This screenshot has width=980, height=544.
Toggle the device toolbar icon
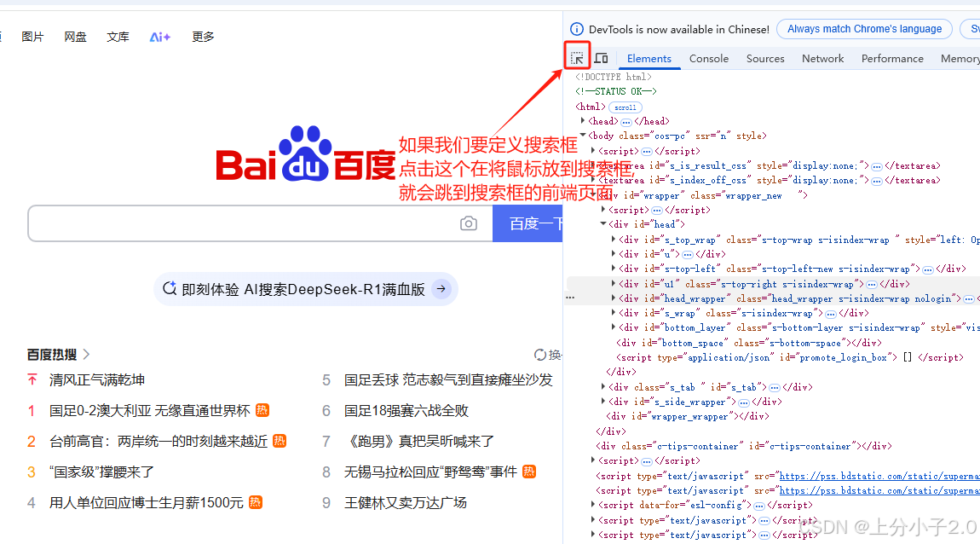pyautogui.click(x=602, y=58)
